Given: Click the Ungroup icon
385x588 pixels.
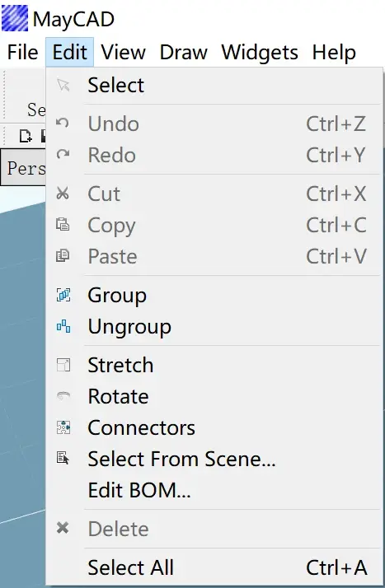Looking at the screenshot, I should [x=63, y=326].
